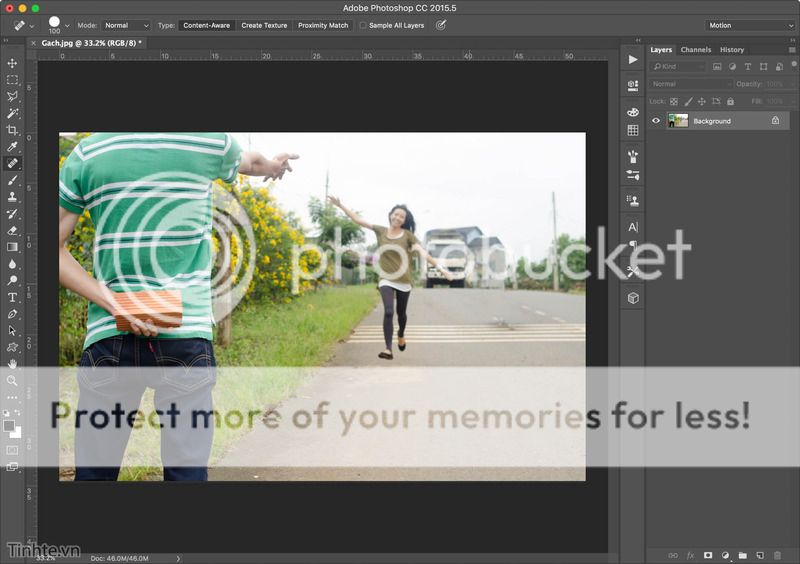Click the lock icon on Background layer
This screenshot has height=564, width=800.
coord(775,121)
